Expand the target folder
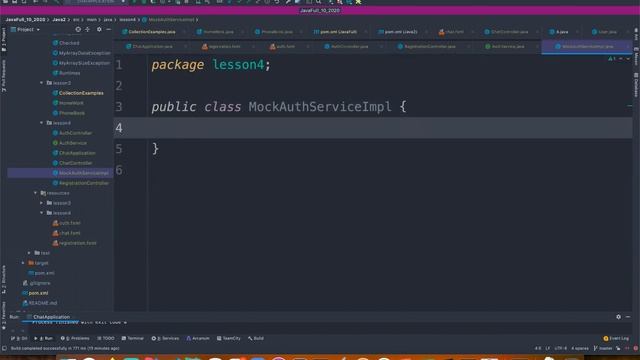This screenshot has height=360, width=640. pos(23,263)
